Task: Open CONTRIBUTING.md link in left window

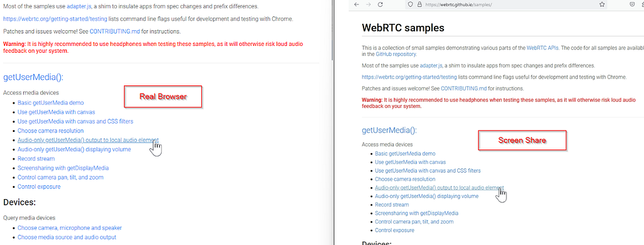Action: 114,31
